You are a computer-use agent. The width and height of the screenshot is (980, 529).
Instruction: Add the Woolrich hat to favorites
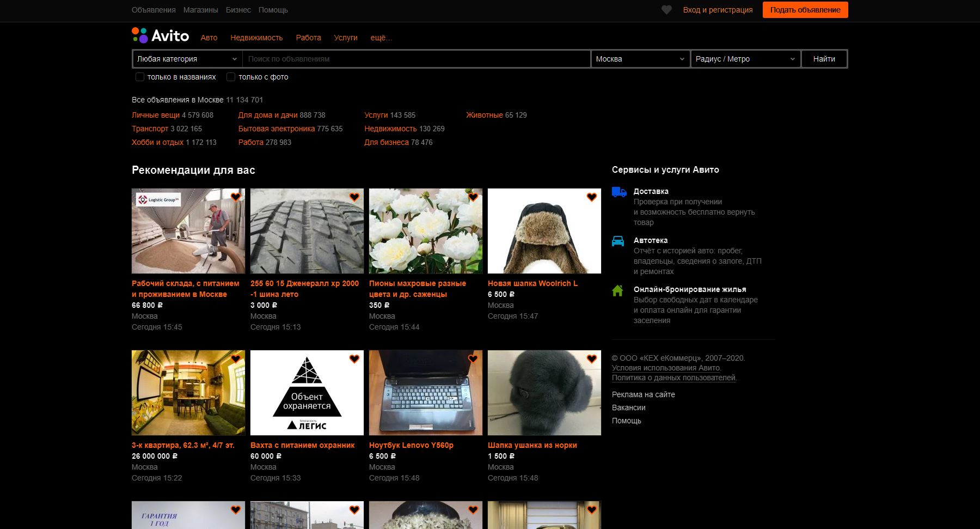[592, 197]
